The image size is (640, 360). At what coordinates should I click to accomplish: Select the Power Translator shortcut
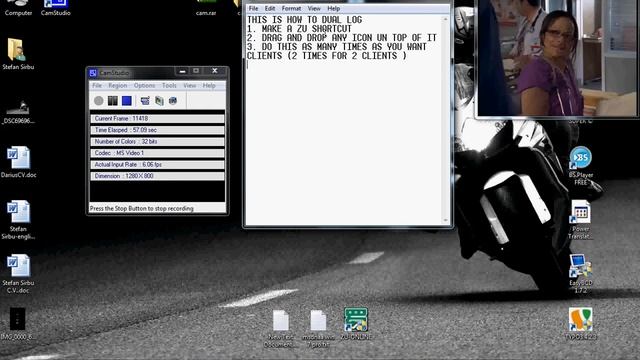[580, 220]
